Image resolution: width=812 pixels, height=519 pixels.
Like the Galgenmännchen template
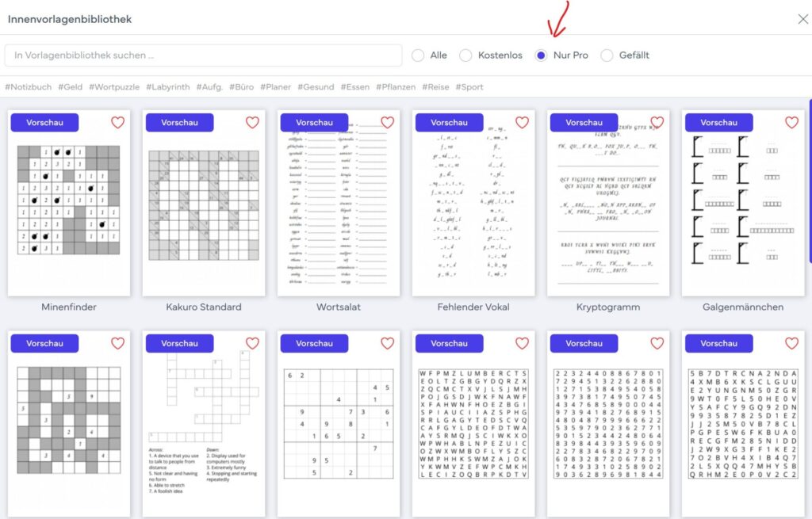[x=792, y=123]
